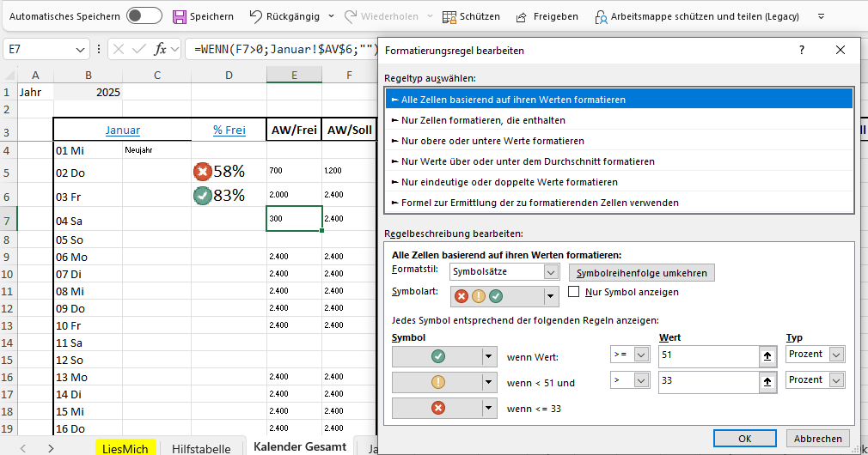Click Symbolreihenfolge umkehren button
This screenshot has width=868, height=455.
tap(642, 272)
